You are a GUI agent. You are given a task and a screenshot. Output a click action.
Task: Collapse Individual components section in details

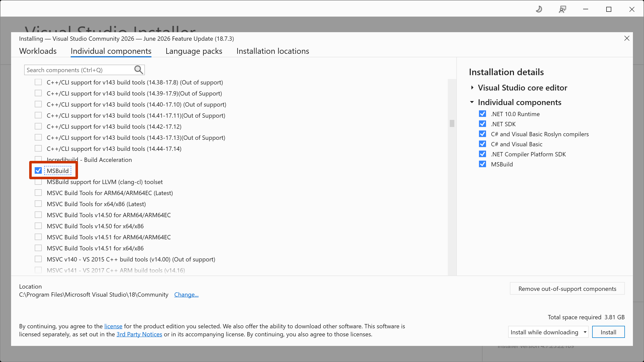(x=472, y=102)
